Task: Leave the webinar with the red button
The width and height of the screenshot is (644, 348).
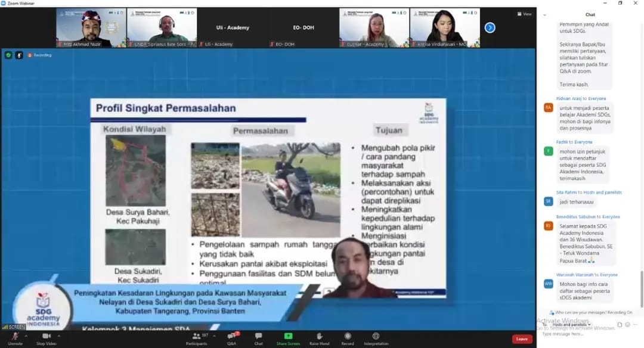Action: point(522,338)
